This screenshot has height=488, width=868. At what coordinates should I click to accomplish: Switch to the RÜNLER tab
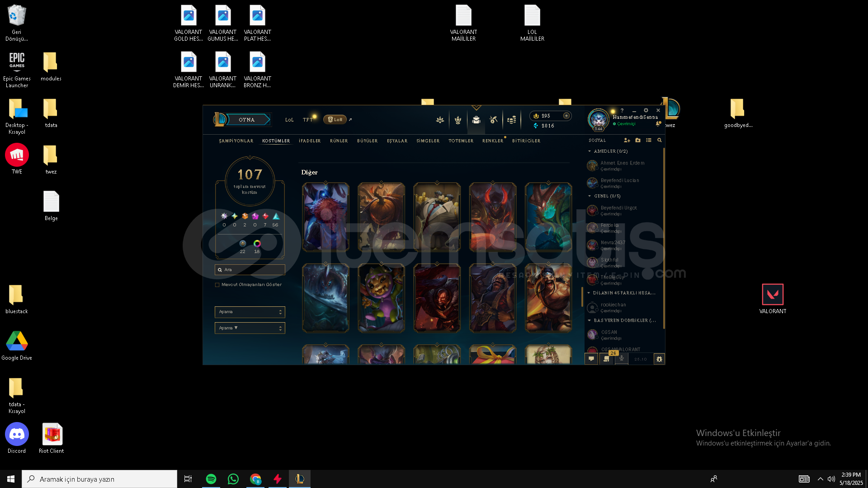coord(339,141)
